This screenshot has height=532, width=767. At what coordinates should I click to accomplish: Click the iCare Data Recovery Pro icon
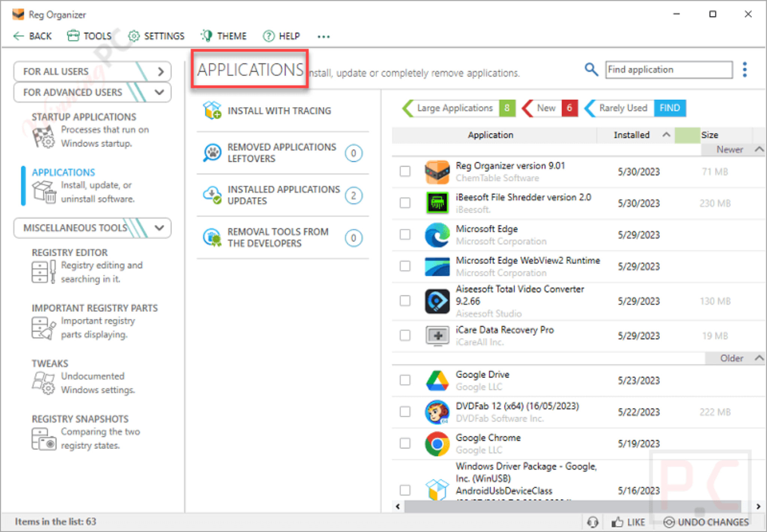[437, 335]
